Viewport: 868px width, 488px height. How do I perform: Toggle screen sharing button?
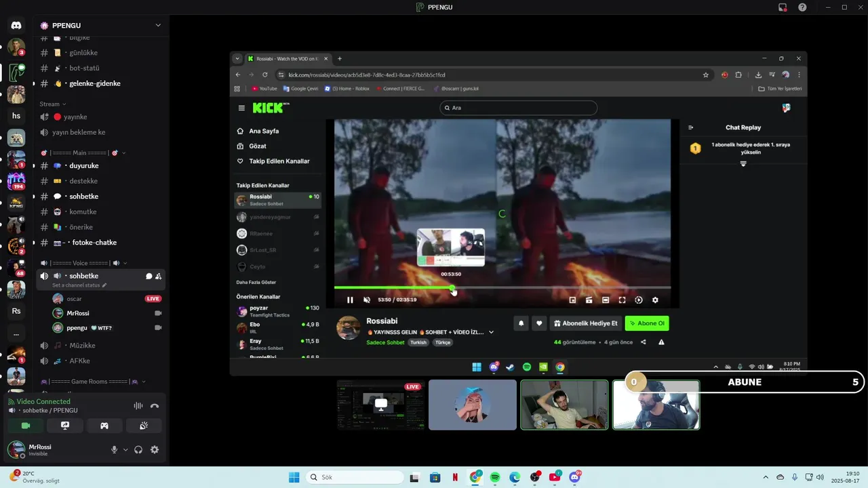[x=65, y=426]
